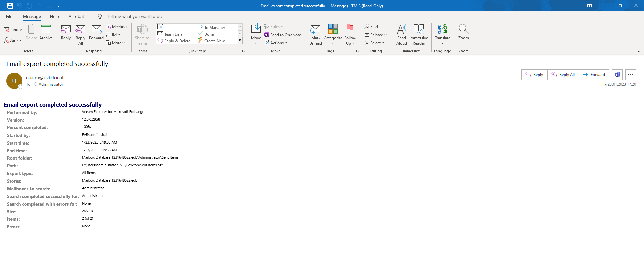Click the sender address uadm@evb.local
The image size is (644, 266).
coord(45,78)
